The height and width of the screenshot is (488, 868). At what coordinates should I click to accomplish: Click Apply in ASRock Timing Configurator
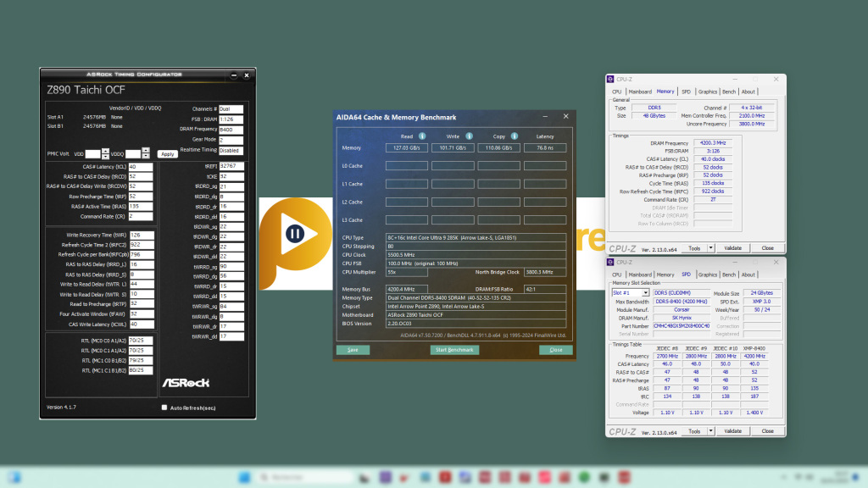[168, 154]
